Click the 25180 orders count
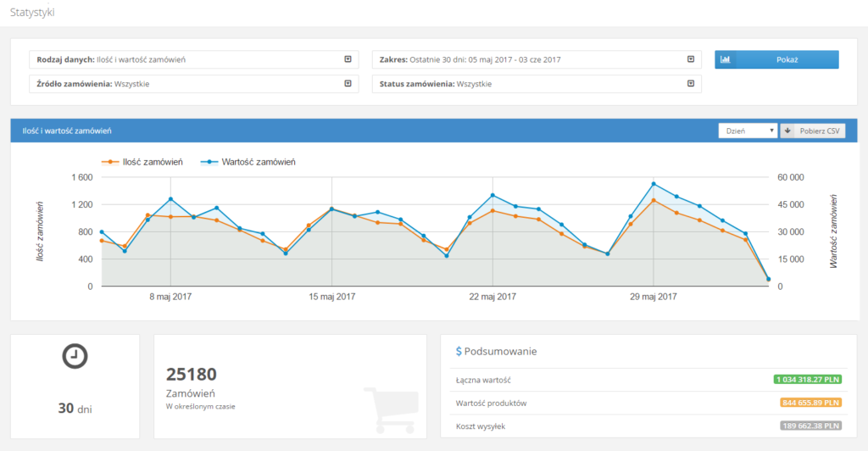This screenshot has width=868, height=451. pos(192,374)
